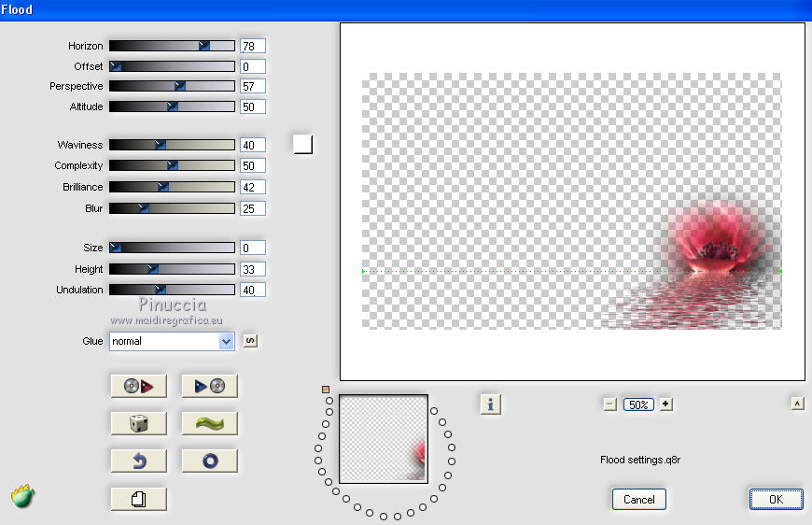The height and width of the screenshot is (525, 812).
Task: Click the Size value field showing 0
Action: point(253,248)
